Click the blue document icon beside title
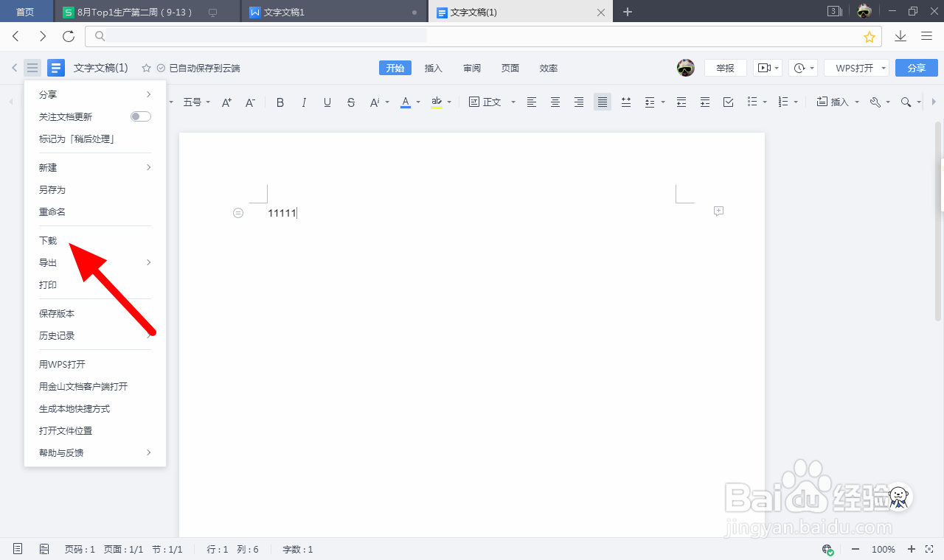 (x=56, y=68)
